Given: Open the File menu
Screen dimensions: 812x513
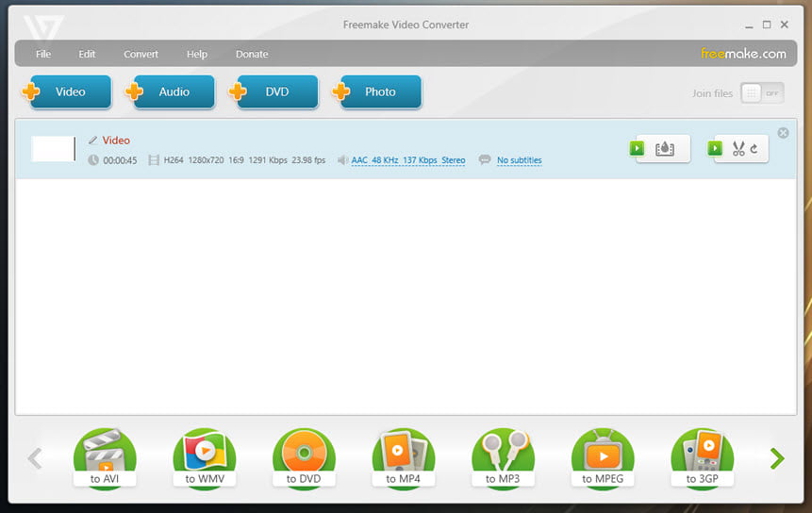Looking at the screenshot, I should [x=43, y=54].
